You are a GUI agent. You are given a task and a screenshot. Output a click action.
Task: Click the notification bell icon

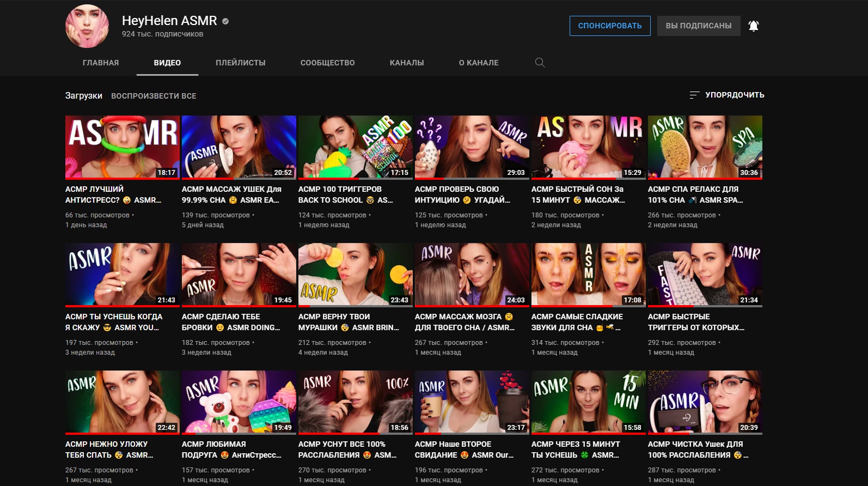click(754, 26)
